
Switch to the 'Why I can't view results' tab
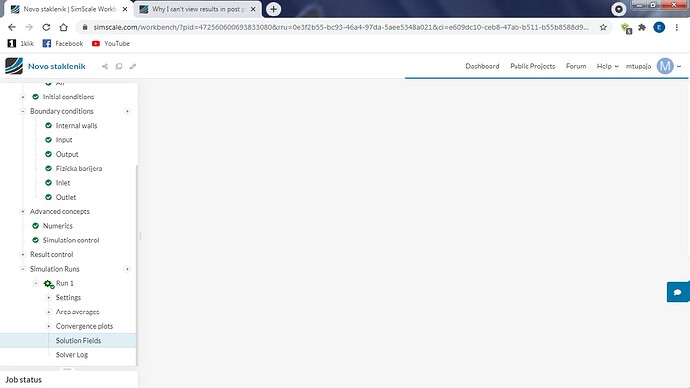point(197,9)
